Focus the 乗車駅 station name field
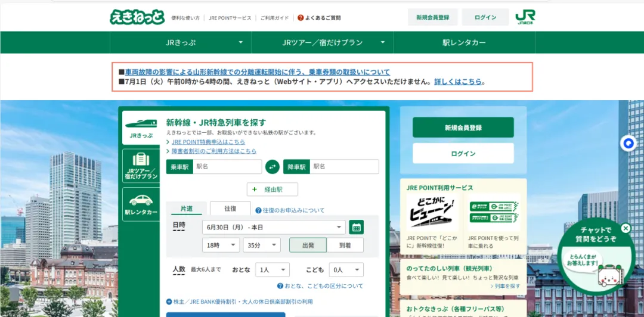This screenshot has height=317, width=644. point(227,167)
